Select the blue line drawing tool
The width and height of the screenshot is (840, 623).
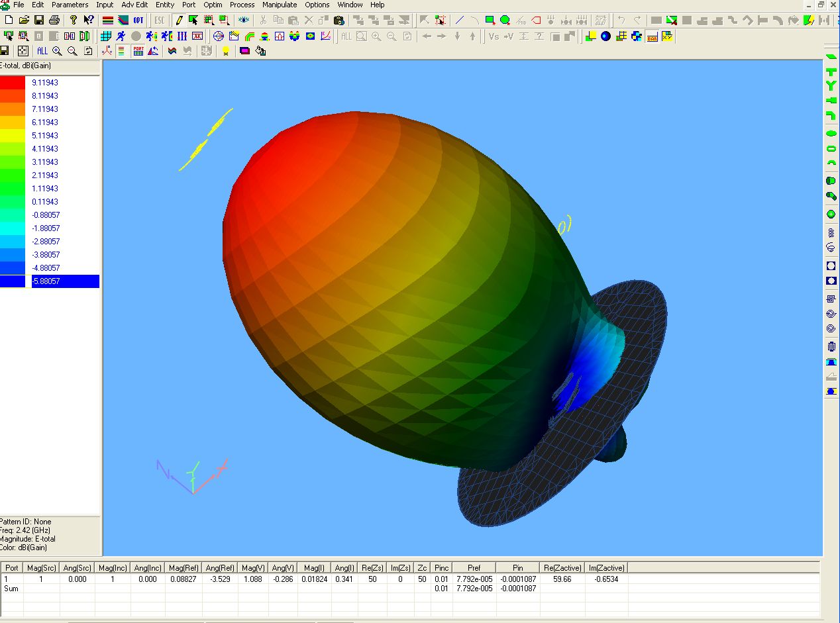click(x=458, y=21)
